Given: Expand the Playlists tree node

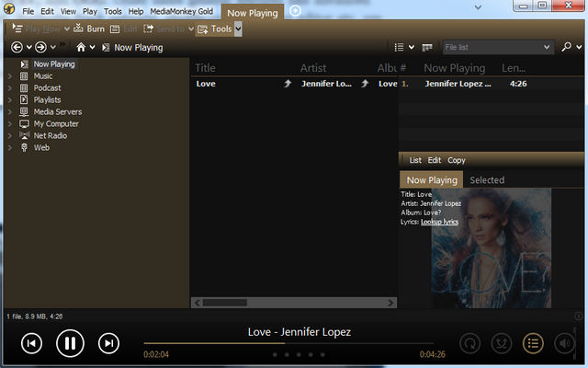Looking at the screenshot, I should pos(10,100).
